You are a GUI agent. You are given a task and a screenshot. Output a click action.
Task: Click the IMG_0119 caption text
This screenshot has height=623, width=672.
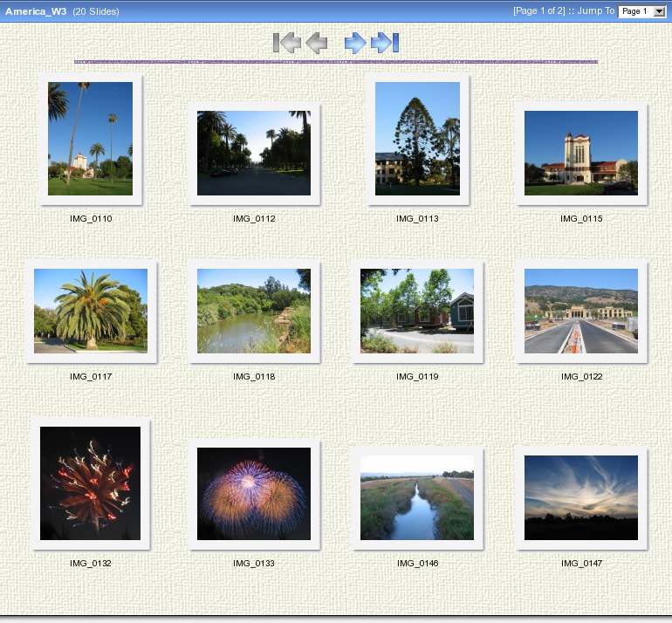417,377
